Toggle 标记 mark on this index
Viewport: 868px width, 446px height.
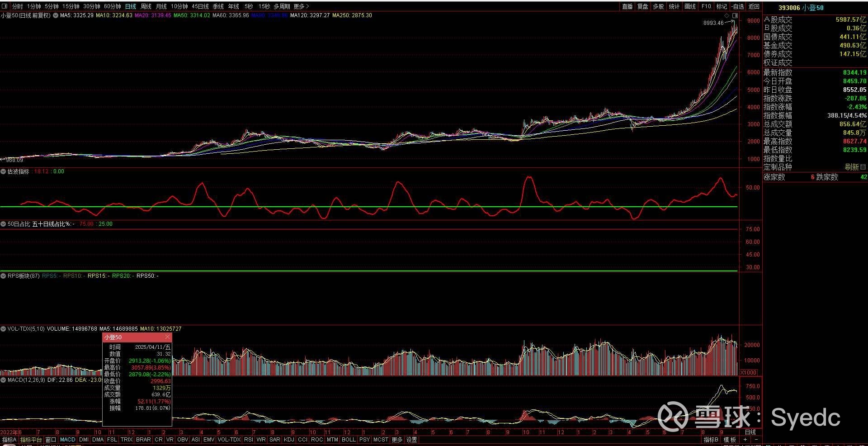pos(722,6)
